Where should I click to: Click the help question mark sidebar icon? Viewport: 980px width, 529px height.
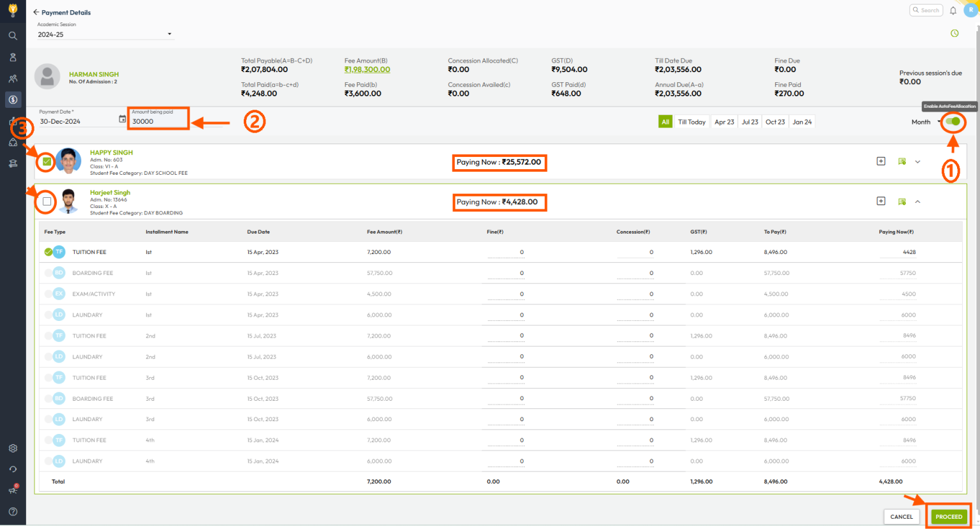(x=13, y=511)
